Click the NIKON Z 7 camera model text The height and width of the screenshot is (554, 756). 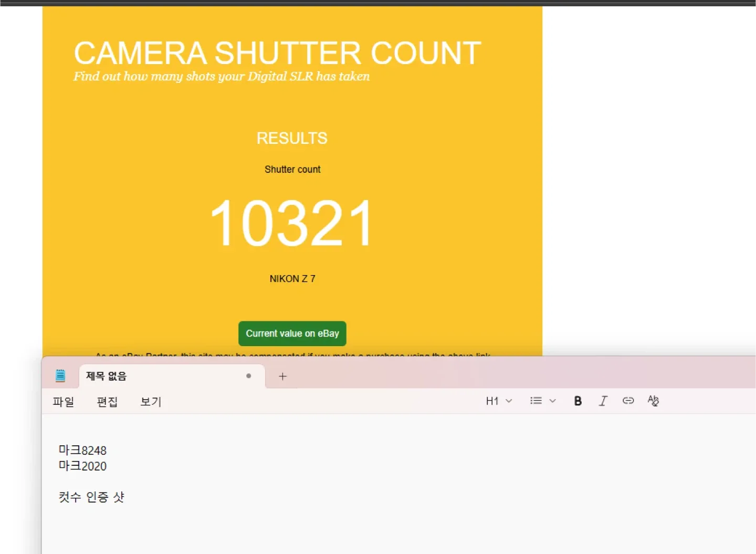click(x=292, y=279)
